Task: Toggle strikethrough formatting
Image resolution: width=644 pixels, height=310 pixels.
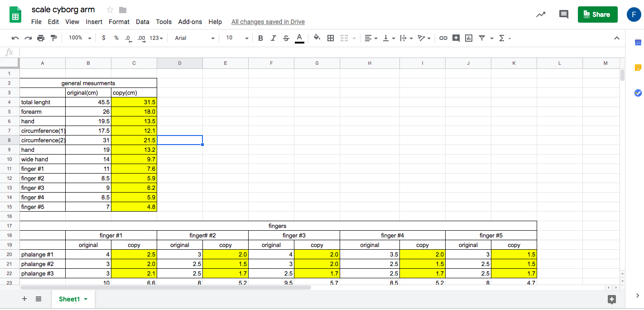Action: point(286,38)
